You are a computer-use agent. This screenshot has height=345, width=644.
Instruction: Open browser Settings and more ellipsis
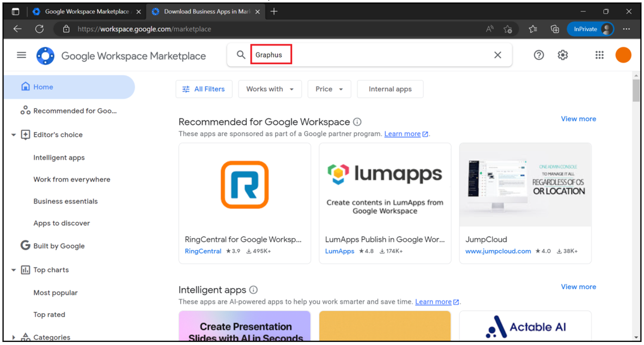pyautogui.click(x=626, y=29)
